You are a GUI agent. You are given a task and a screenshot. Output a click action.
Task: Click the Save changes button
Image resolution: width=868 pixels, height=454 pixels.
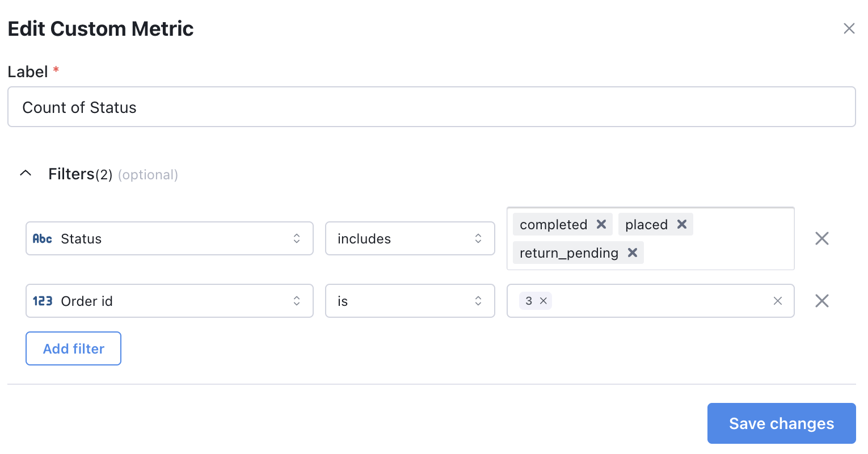781,423
